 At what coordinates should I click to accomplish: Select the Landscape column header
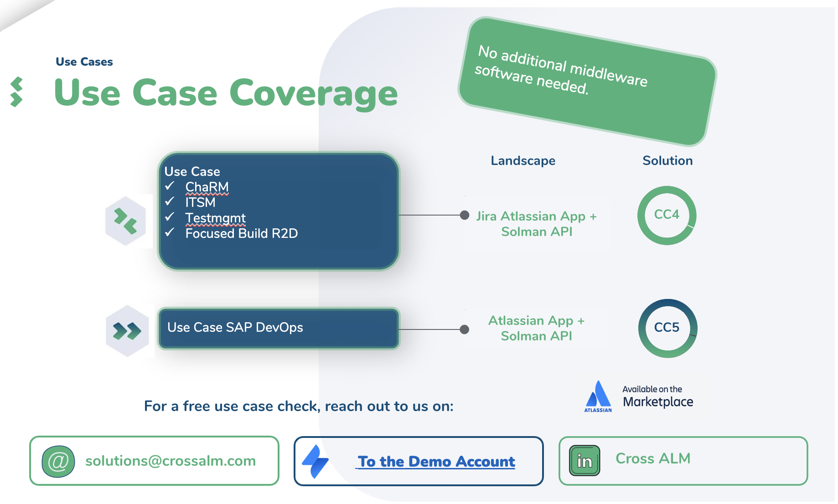pos(522,160)
